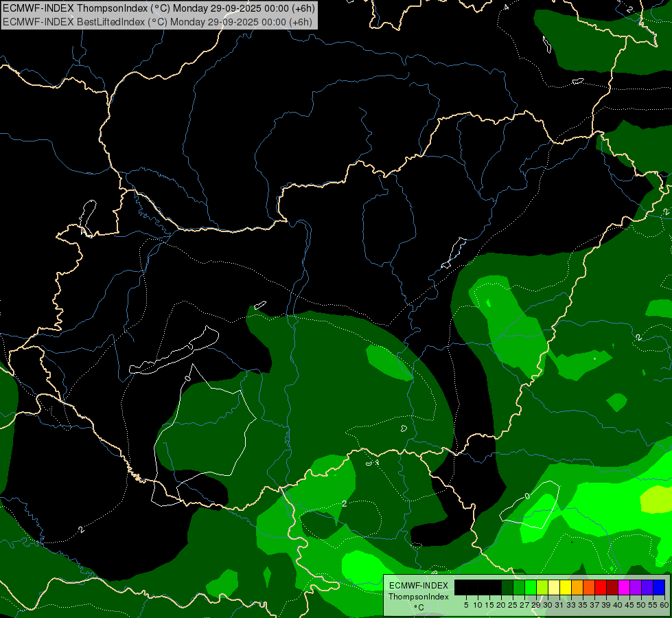Click the legend tick value '60'

click(x=664, y=605)
